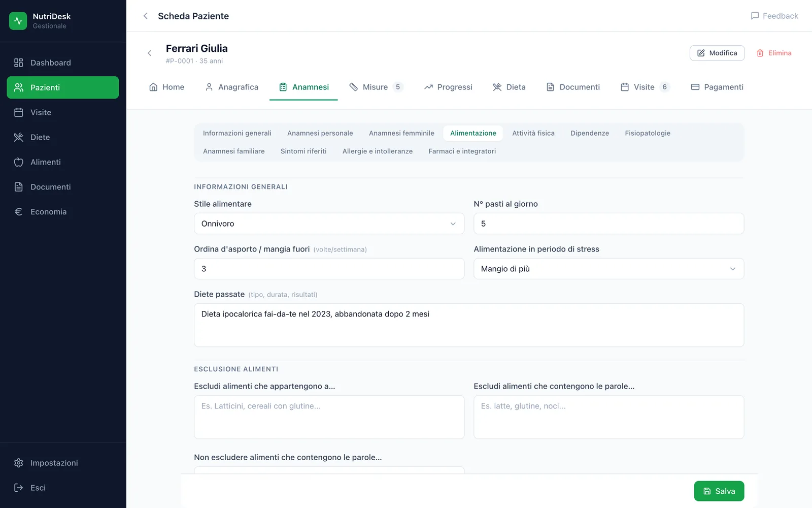The height and width of the screenshot is (508, 812).
Task: Click the Alimenti apple icon
Action: pos(19,162)
